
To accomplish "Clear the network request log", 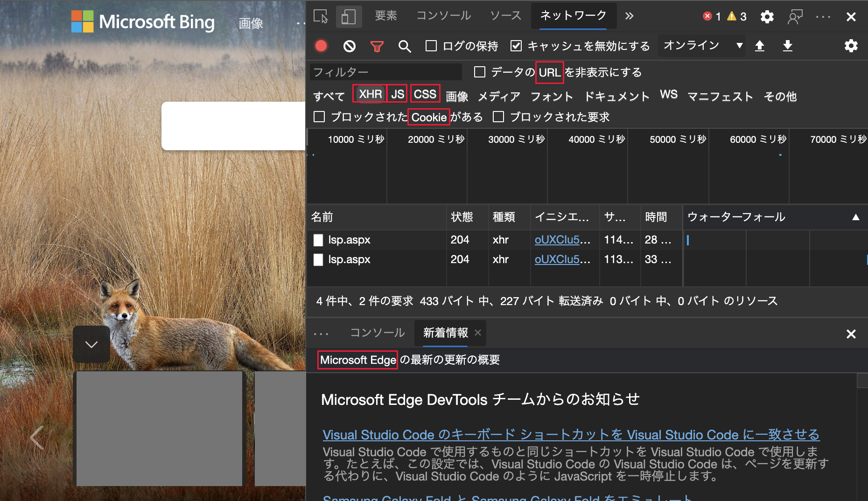I will tap(349, 46).
